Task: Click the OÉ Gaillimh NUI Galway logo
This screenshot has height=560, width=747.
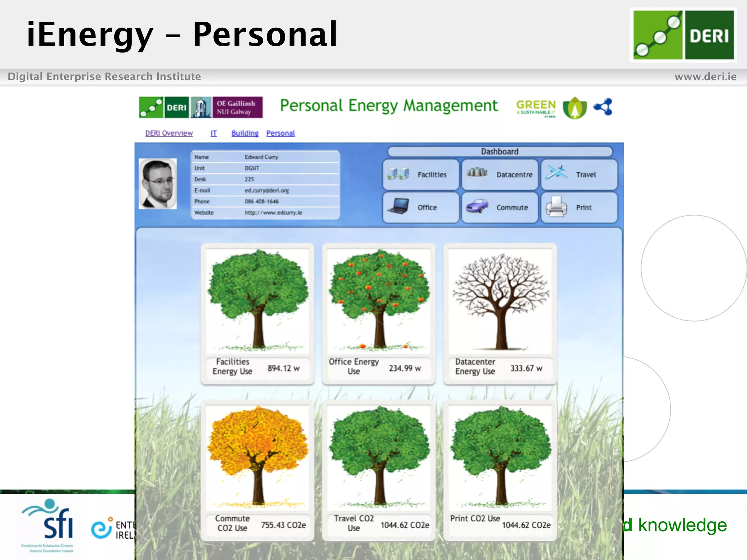Action: click(x=237, y=107)
